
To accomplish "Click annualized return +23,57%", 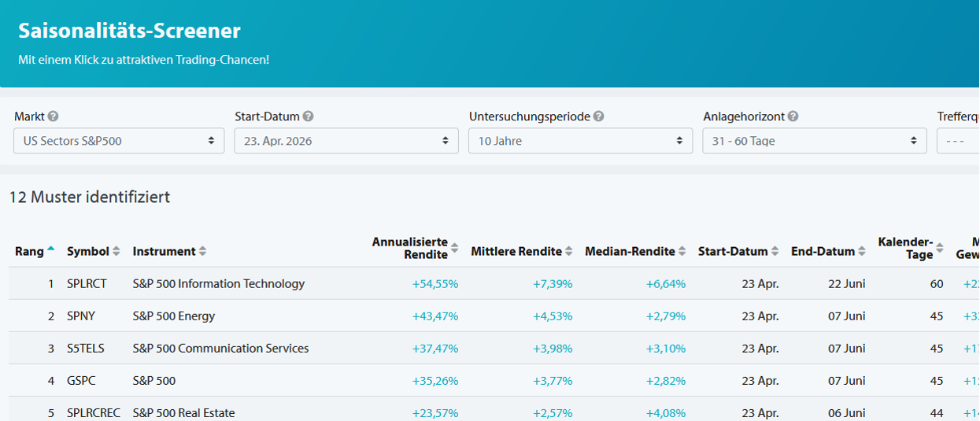I will (435, 412).
